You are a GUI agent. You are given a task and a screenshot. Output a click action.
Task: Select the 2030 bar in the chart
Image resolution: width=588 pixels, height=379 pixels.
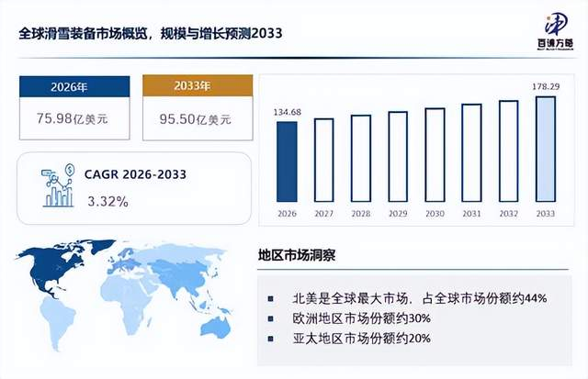[435, 155]
